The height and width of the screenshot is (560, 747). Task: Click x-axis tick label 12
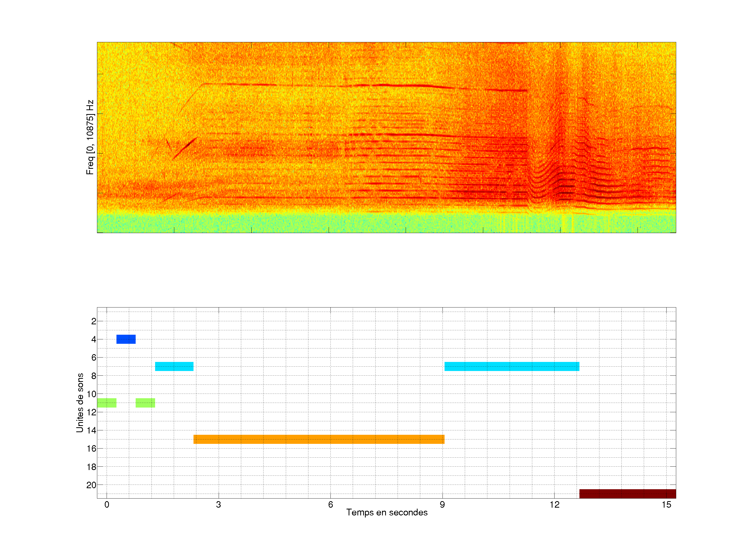[x=554, y=505]
